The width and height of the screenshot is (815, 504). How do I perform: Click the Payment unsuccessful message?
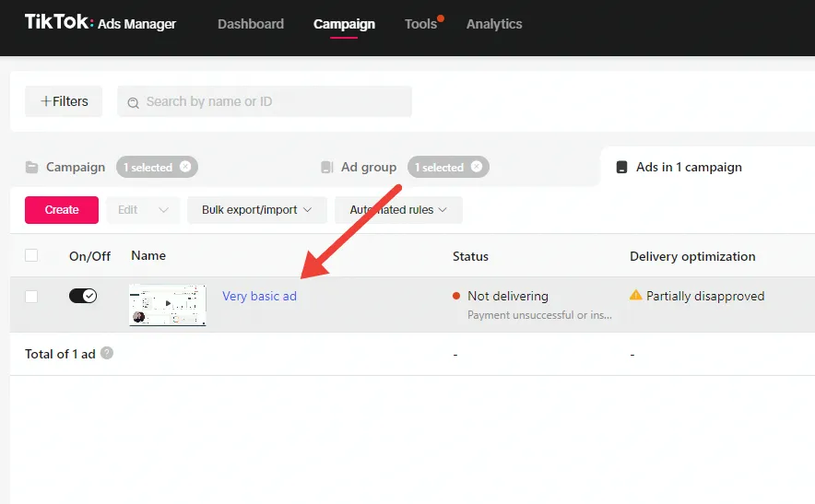(x=539, y=315)
